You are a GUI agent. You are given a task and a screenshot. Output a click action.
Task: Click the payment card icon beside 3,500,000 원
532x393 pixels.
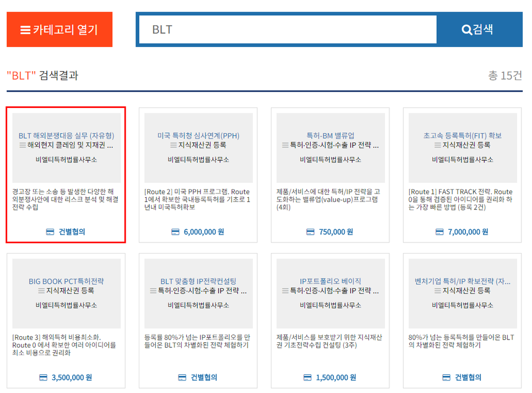43,378
